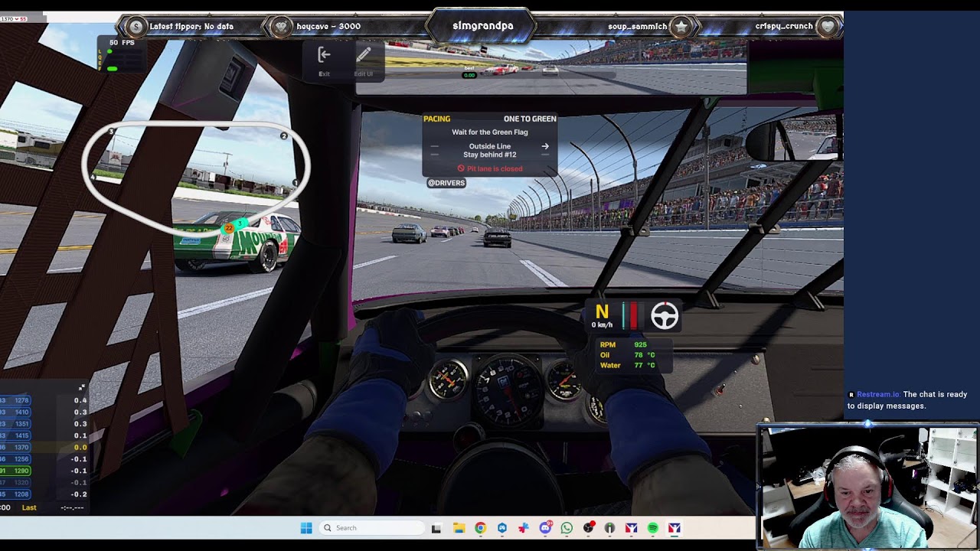
Task: Click the RPM 925 readout
Action: coord(624,344)
